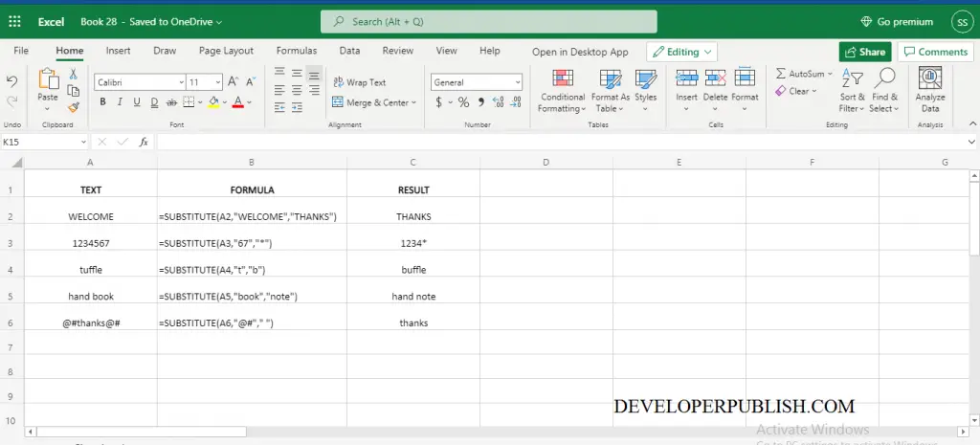
Task: Align text to the middle vertically
Action: pyautogui.click(x=297, y=74)
